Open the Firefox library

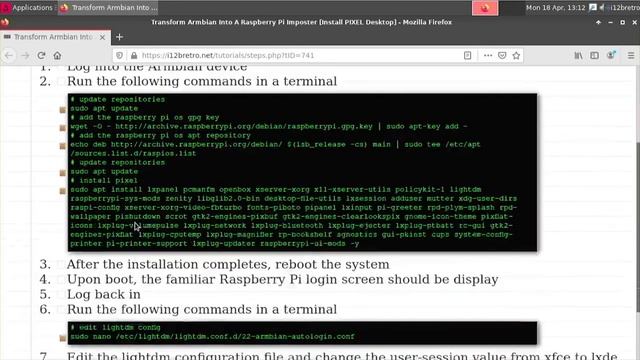[x=578, y=56]
